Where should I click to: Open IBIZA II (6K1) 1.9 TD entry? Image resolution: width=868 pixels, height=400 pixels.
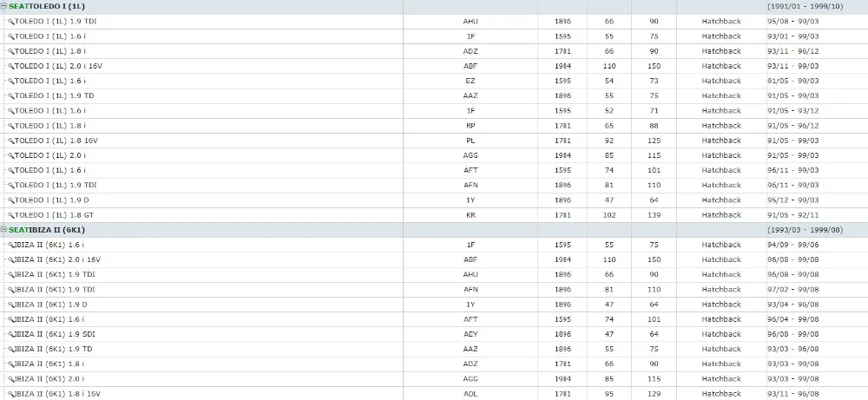53,349
